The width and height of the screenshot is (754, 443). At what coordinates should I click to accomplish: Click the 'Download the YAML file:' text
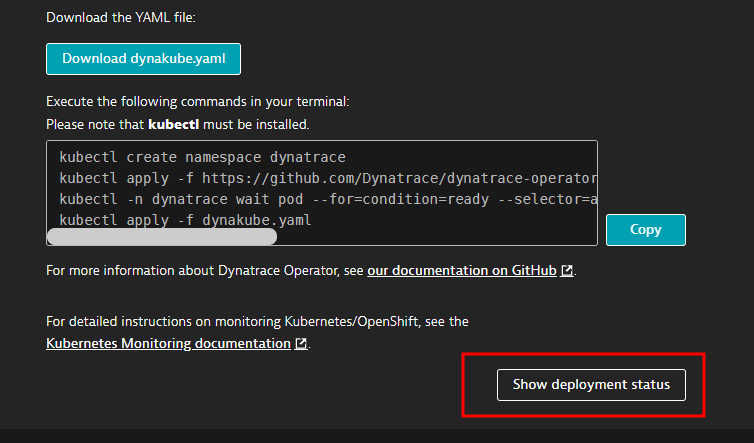121,18
